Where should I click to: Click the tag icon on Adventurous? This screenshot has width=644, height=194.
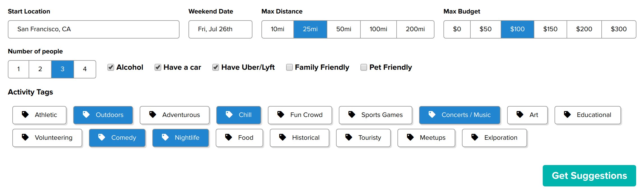[x=153, y=114]
